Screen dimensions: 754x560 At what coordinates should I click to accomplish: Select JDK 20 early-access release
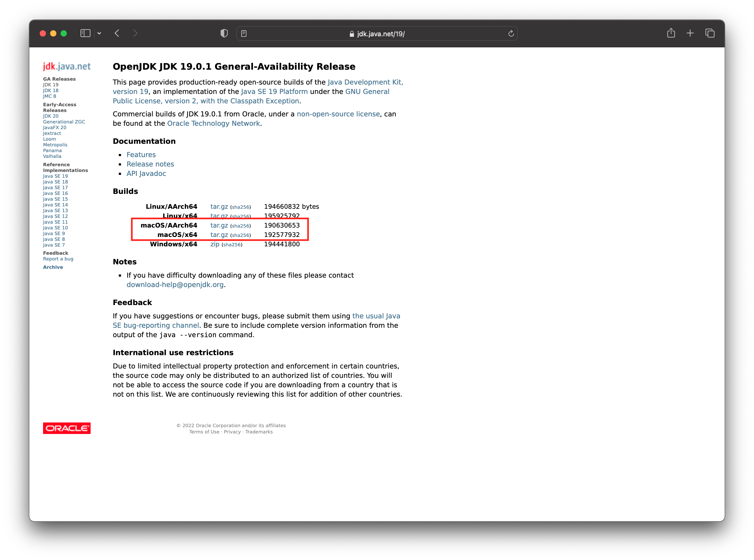coord(51,116)
